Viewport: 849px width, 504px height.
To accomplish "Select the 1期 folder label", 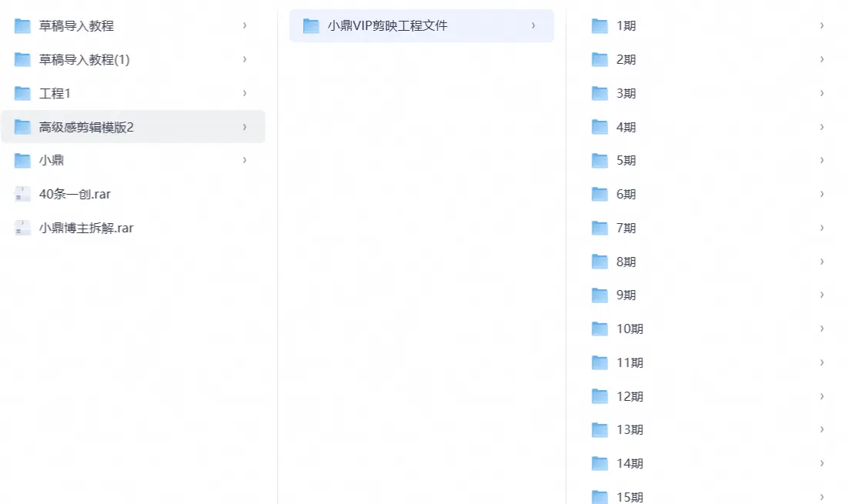I will point(626,26).
